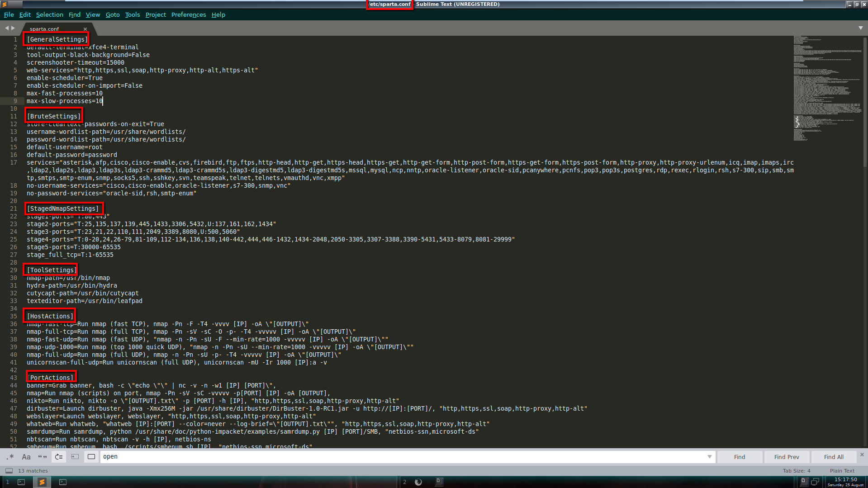Click the side bar toggle icon in status bar
868x488 pixels.
pos(9,471)
